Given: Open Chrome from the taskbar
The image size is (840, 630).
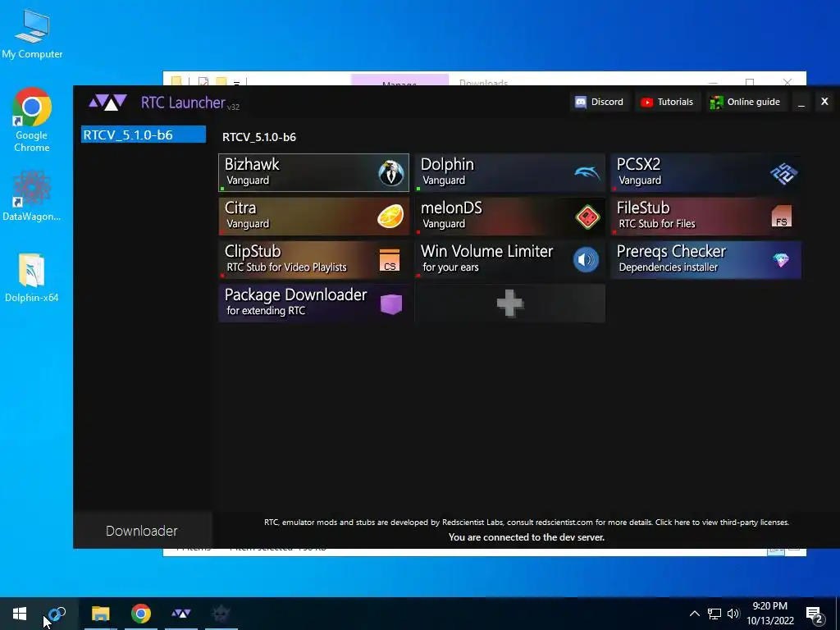Looking at the screenshot, I should [x=141, y=614].
